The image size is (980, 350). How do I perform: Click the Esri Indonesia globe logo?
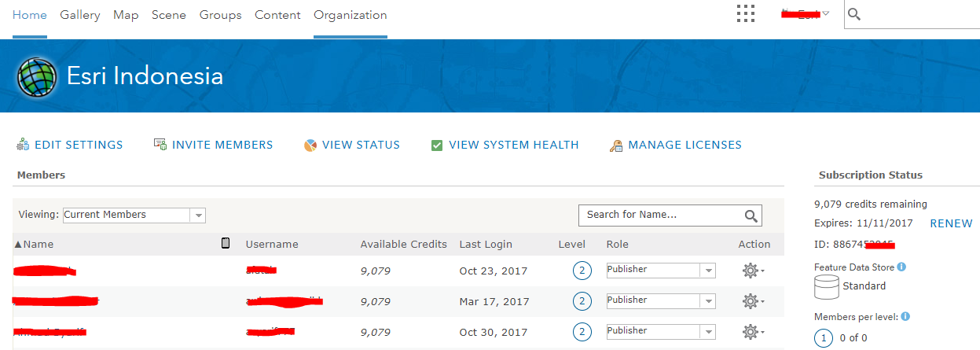point(38,76)
